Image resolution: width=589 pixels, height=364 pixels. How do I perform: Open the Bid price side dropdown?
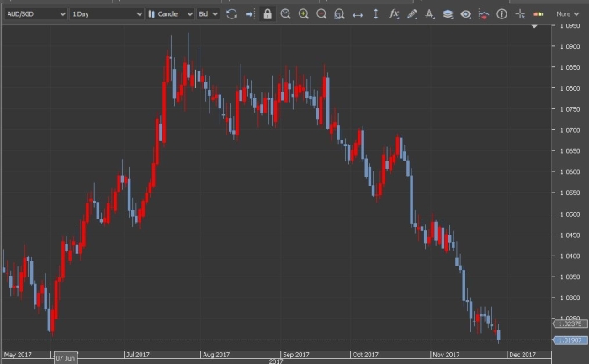point(208,14)
